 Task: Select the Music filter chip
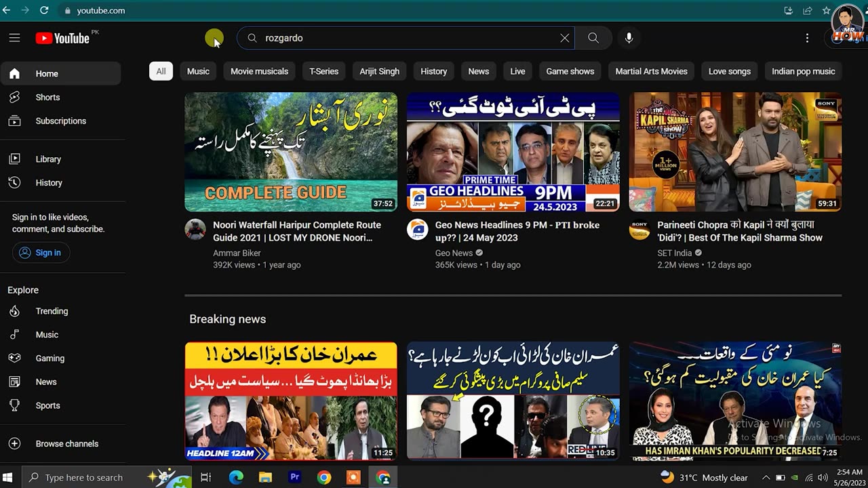click(198, 71)
